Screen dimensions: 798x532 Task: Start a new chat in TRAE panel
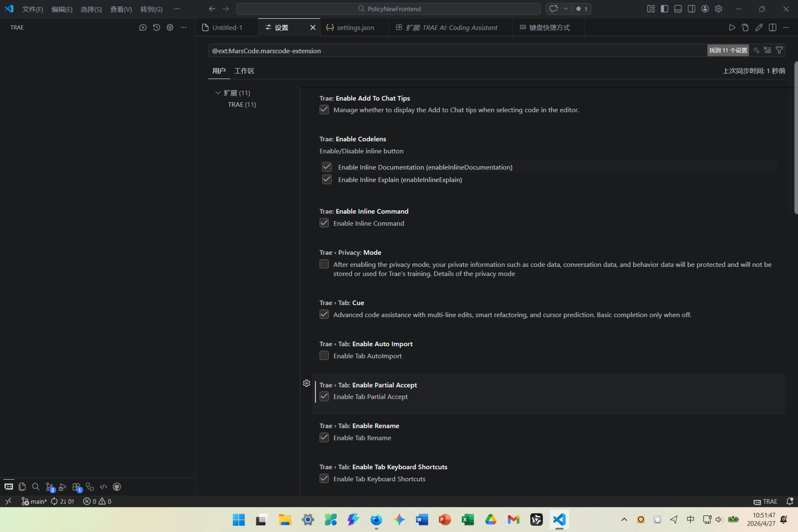click(x=143, y=27)
